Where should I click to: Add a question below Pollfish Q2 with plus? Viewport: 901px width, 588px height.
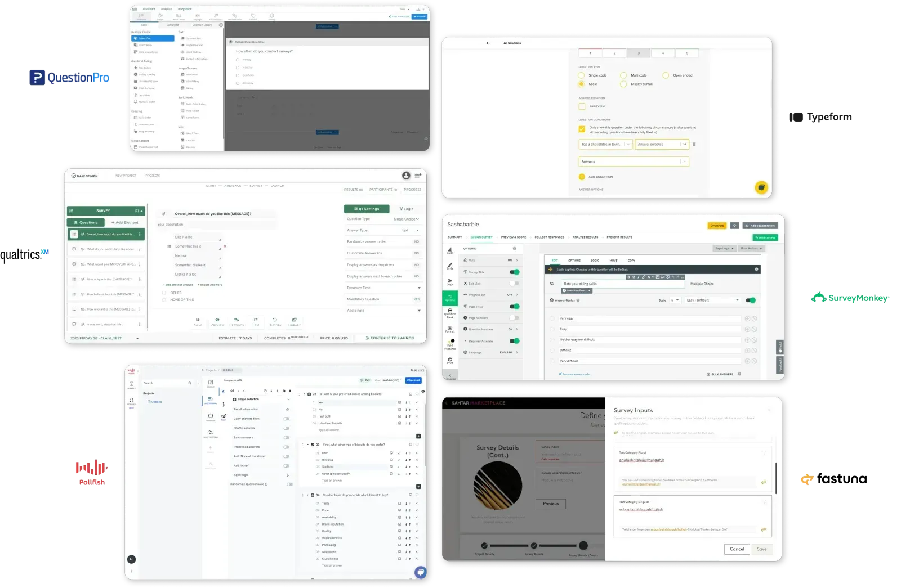[418, 436]
